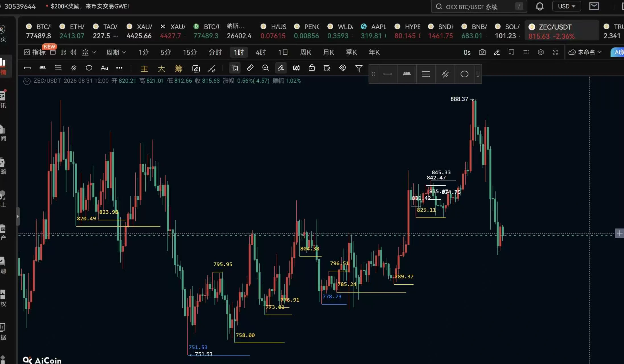The width and height of the screenshot is (624, 364).
Task: Select floating toolbar ellipse tool
Action: tap(464, 74)
